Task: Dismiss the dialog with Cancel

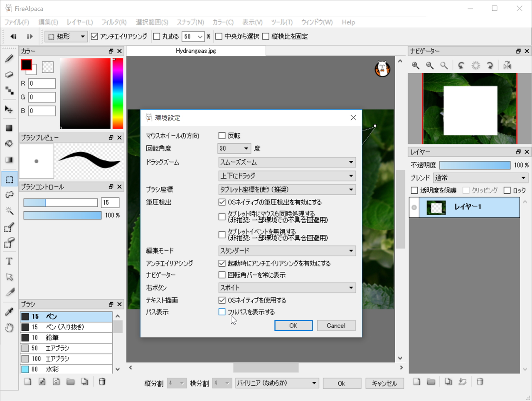Action: (x=336, y=325)
